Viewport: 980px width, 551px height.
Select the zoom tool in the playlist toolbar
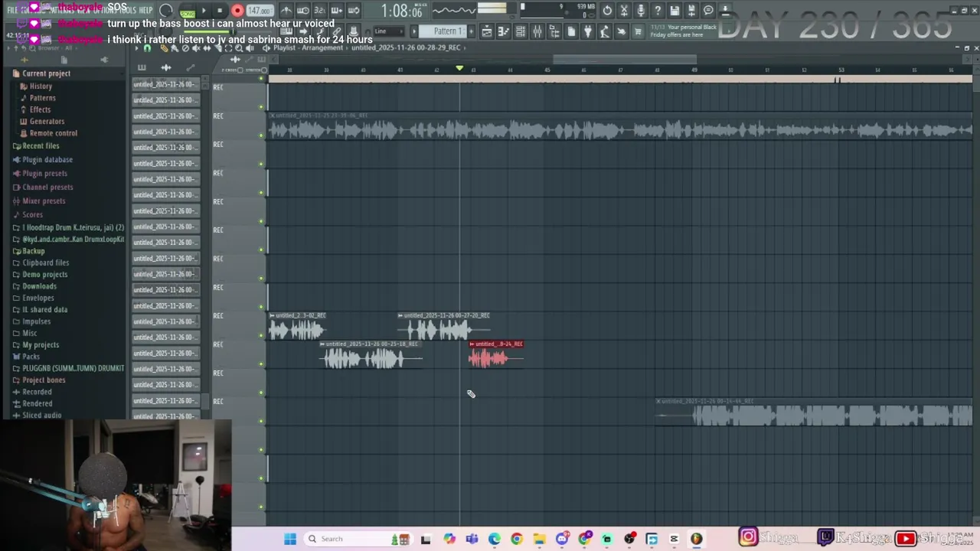239,48
